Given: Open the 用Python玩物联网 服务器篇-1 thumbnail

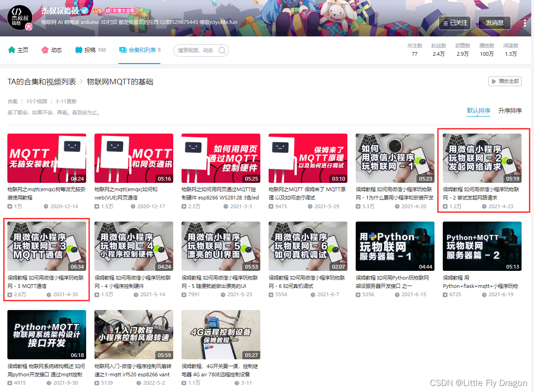Looking at the screenshot, I should point(395,246).
